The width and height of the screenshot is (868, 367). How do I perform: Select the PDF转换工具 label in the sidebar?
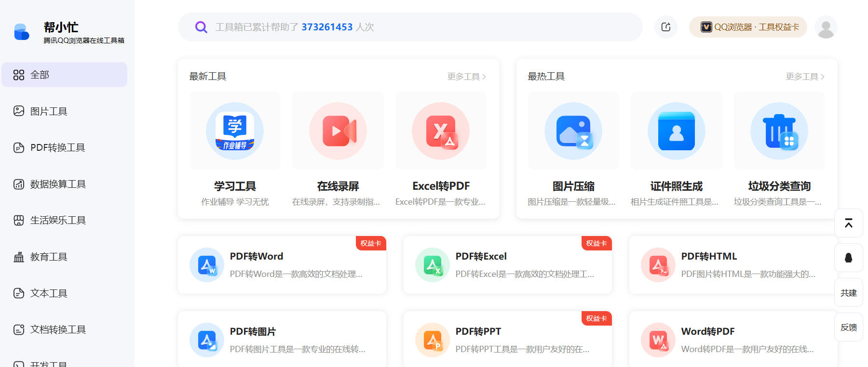(x=58, y=147)
